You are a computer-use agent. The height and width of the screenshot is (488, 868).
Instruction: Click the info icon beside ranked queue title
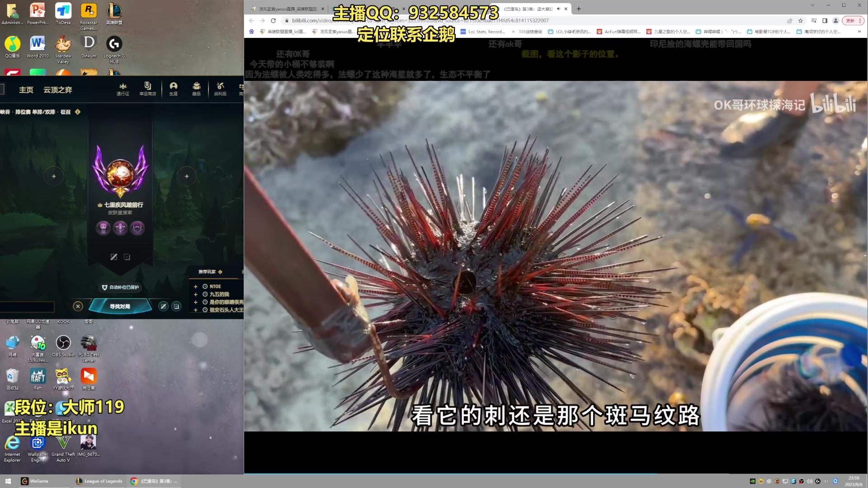click(78, 112)
